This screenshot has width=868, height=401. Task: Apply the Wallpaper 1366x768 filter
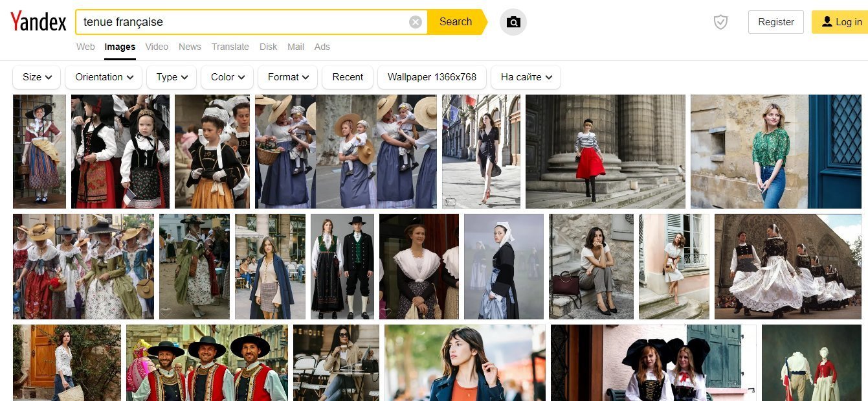point(432,77)
